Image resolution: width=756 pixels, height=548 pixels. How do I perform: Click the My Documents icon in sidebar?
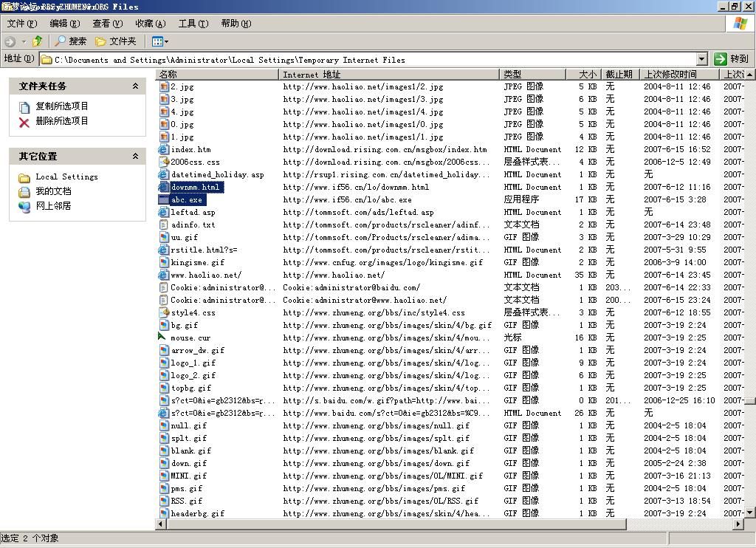click(x=24, y=192)
